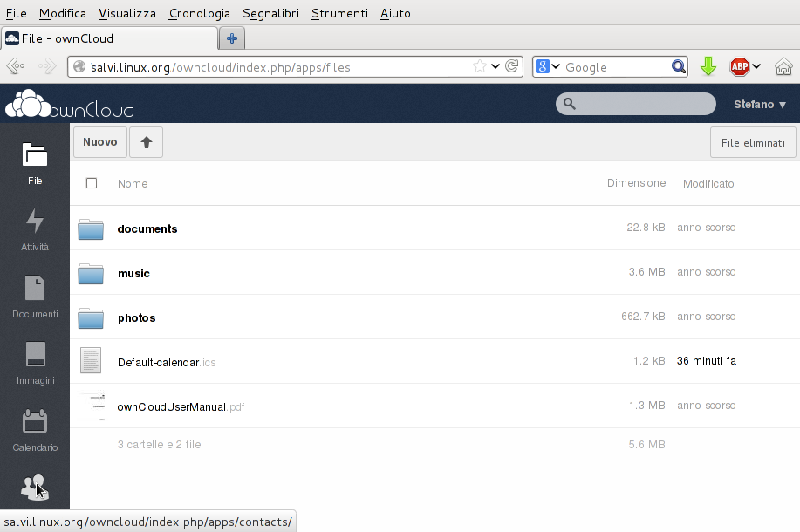
Task: Open the Immagini sidebar app
Action: pyautogui.click(x=35, y=362)
